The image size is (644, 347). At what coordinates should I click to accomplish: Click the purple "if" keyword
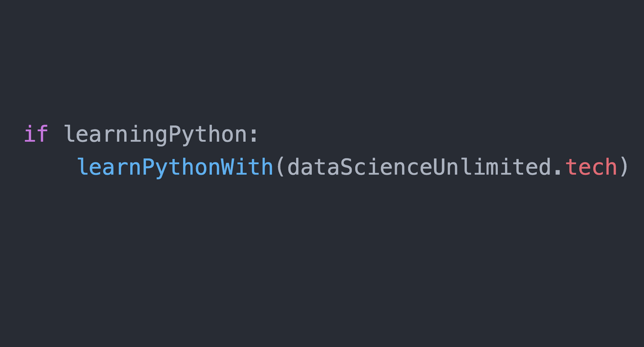pos(36,134)
